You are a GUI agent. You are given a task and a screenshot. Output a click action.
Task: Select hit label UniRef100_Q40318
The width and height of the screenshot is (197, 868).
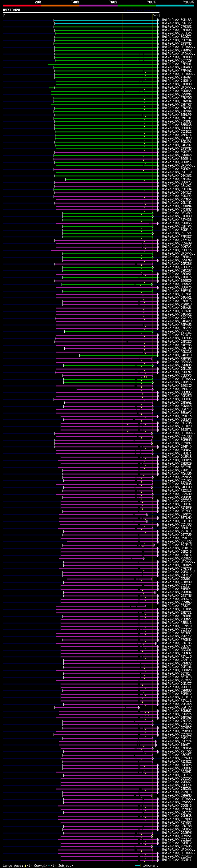pos(177,355)
